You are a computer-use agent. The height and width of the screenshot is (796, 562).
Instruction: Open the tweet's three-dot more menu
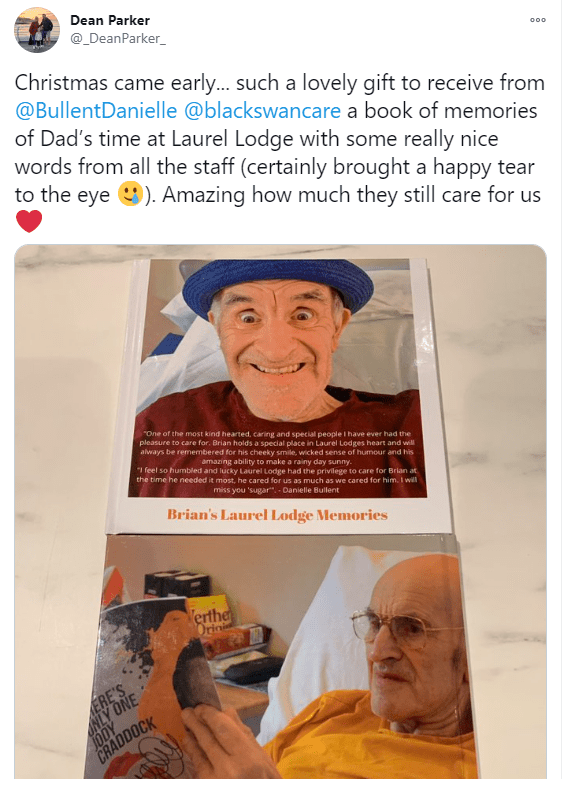tap(538, 20)
